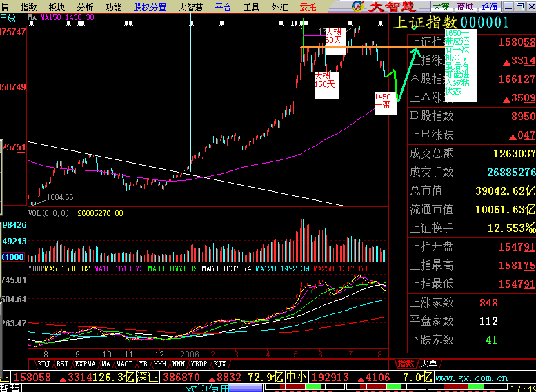Image resolution: width=536 pixels, height=392 pixels.
Task: Switch to the RSI indicator tab
Action: (62, 364)
